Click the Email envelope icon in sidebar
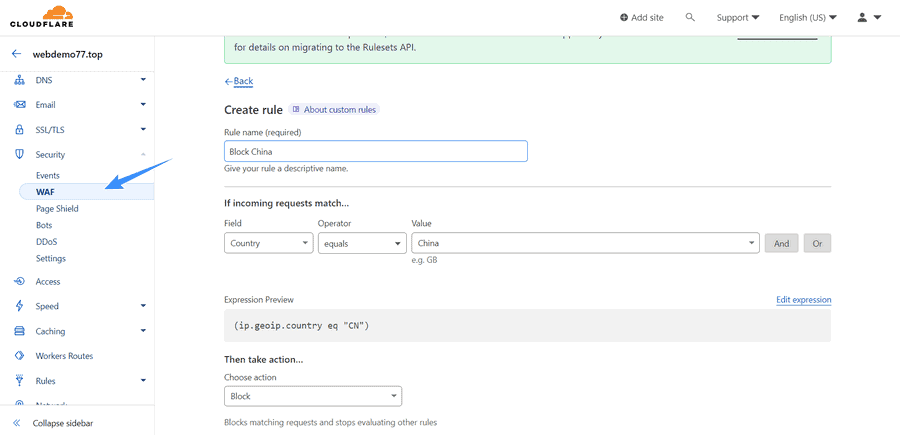 point(20,105)
